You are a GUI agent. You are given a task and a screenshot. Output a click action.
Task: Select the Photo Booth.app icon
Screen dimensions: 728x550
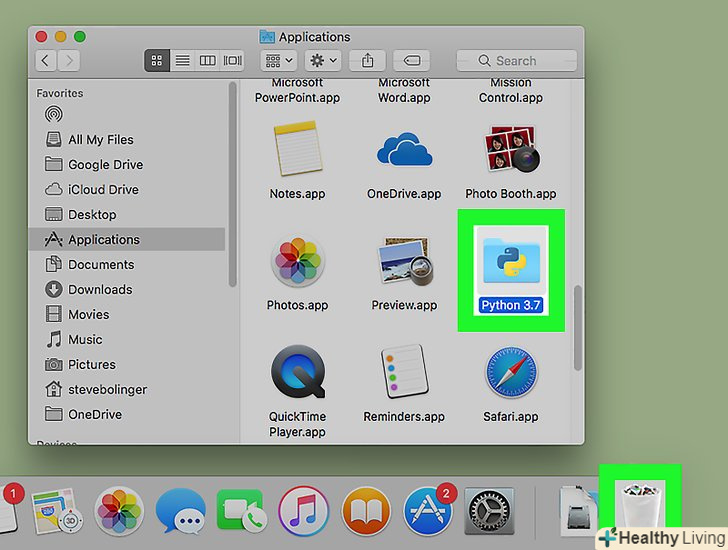coord(511,149)
